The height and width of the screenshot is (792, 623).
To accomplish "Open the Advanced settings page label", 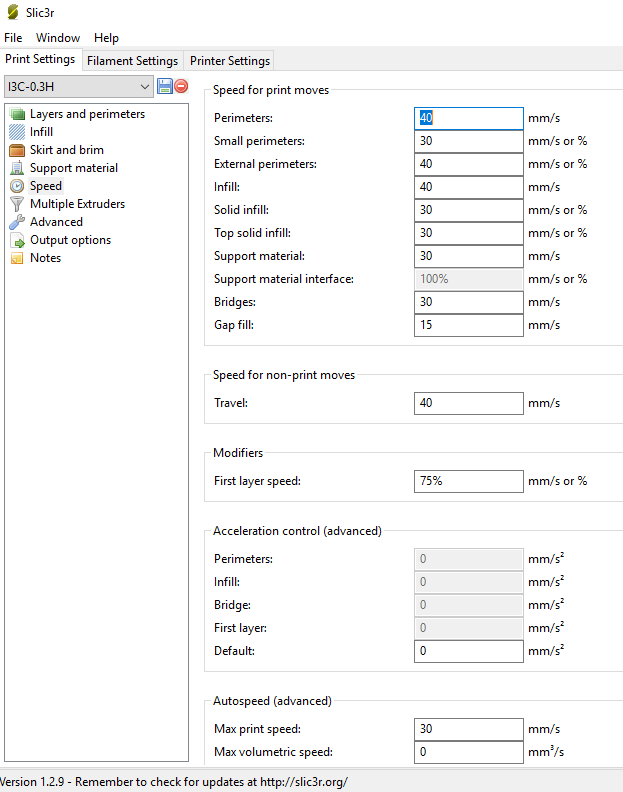I will (x=56, y=222).
